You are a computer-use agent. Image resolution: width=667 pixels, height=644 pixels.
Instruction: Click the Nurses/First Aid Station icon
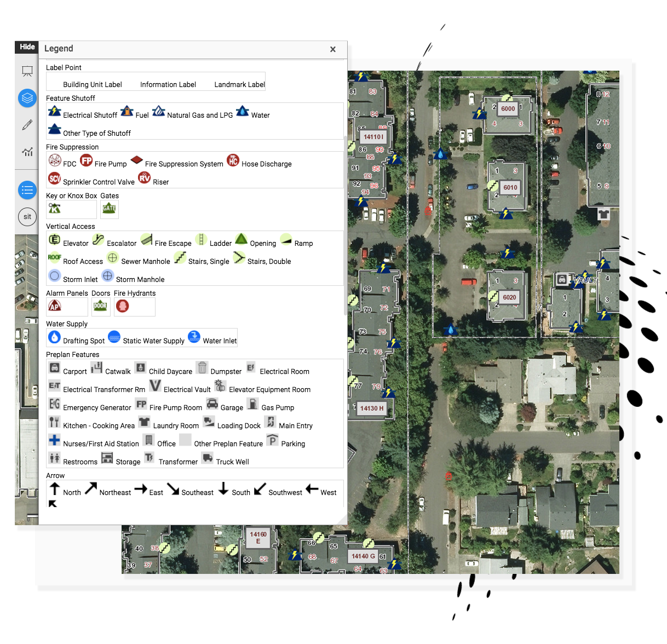(x=55, y=440)
